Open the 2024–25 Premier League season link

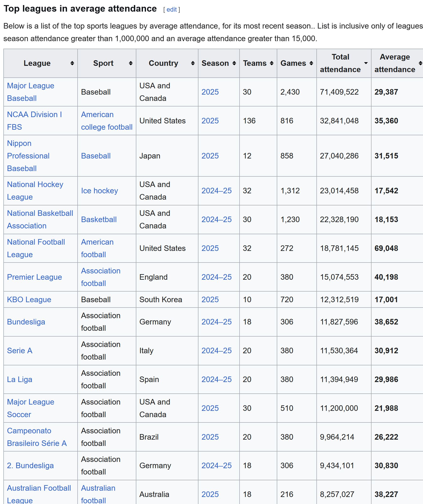pos(217,277)
